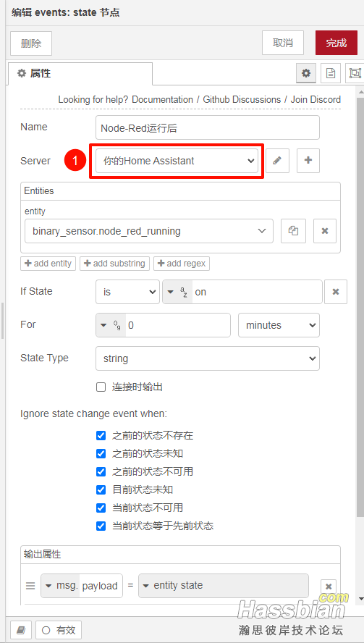
Task: Click add entity button
Action: click(x=48, y=264)
